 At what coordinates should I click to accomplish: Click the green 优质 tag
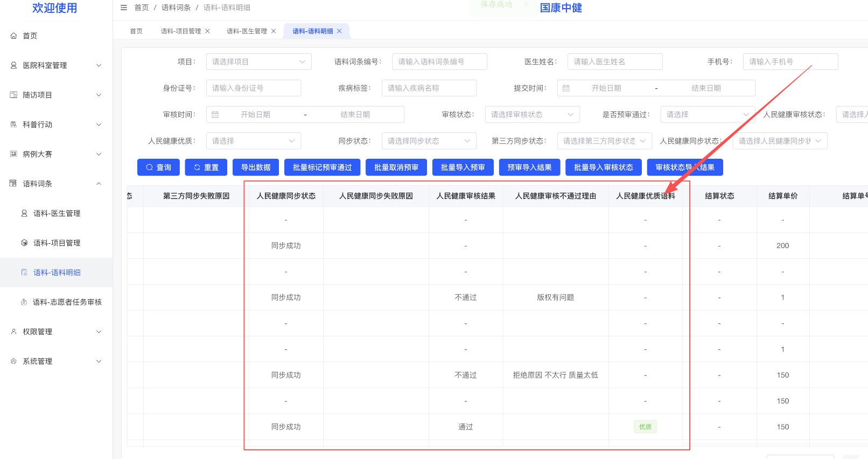pos(645,427)
